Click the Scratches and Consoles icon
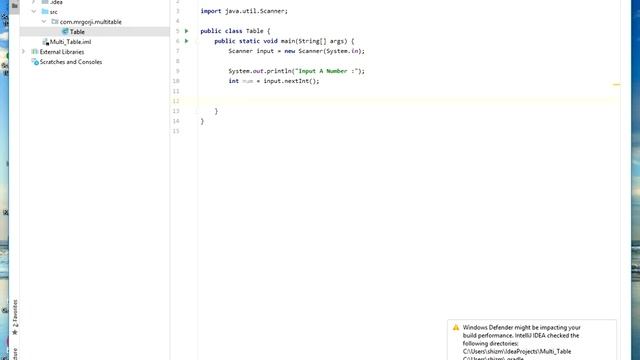The width and height of the screenshot is (640, 360). 35,62
